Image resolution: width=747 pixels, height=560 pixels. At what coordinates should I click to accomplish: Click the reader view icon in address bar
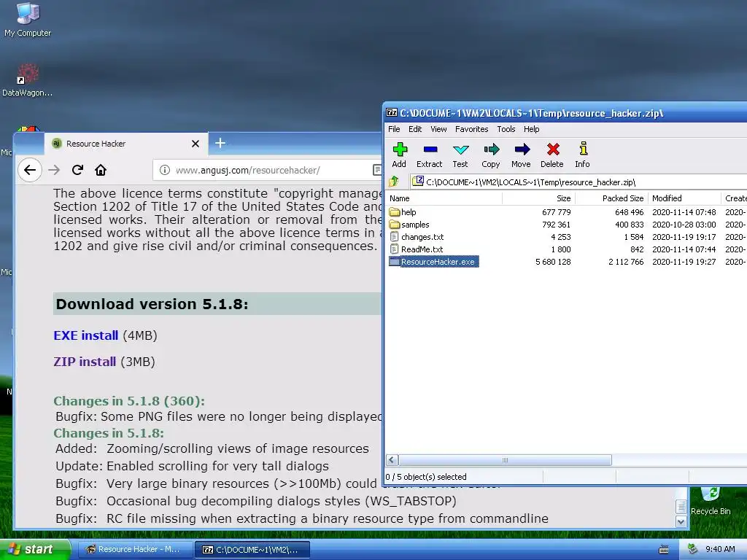(x=377, y=170)
